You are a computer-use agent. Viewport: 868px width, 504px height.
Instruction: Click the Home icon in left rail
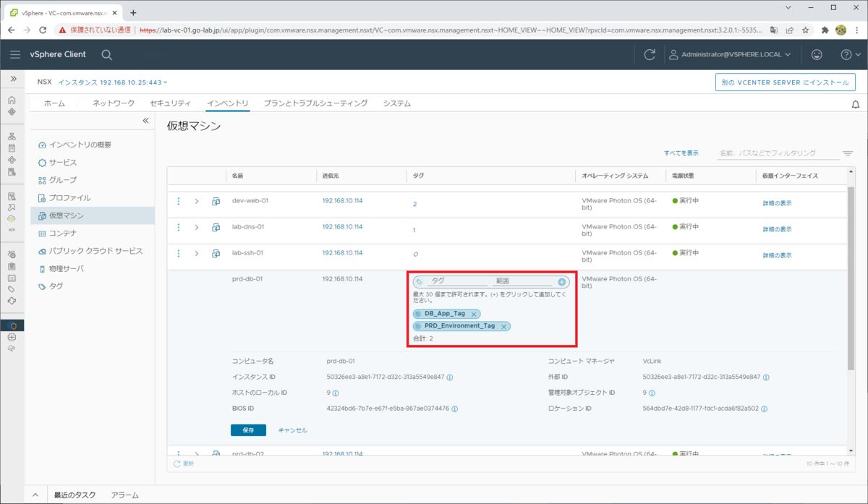[x=12, y=100]
